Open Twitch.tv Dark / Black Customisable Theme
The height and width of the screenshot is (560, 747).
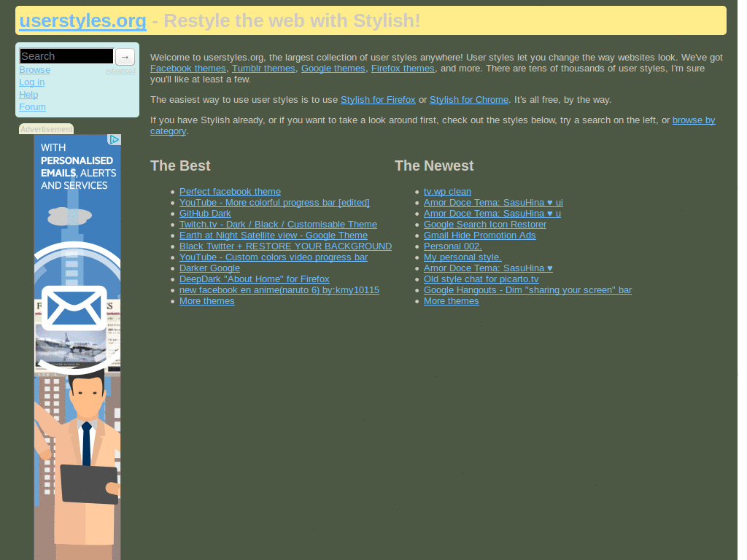tap(278, 225)
